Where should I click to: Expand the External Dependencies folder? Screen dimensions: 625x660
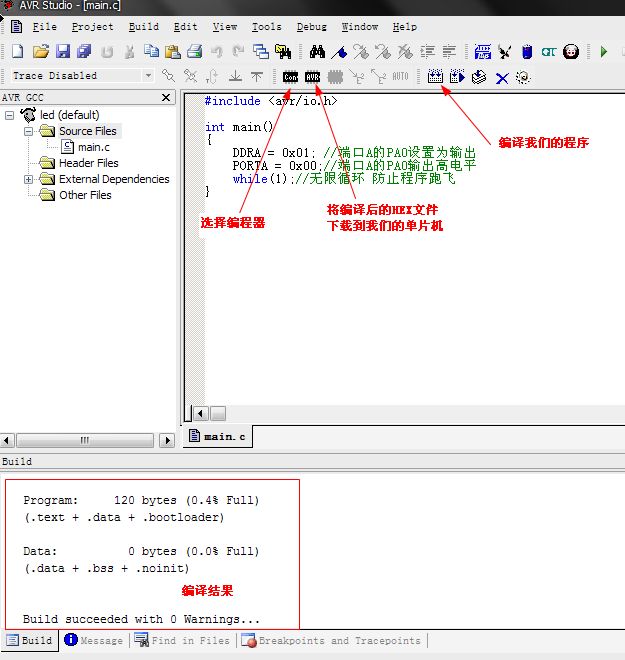point(28,179)
